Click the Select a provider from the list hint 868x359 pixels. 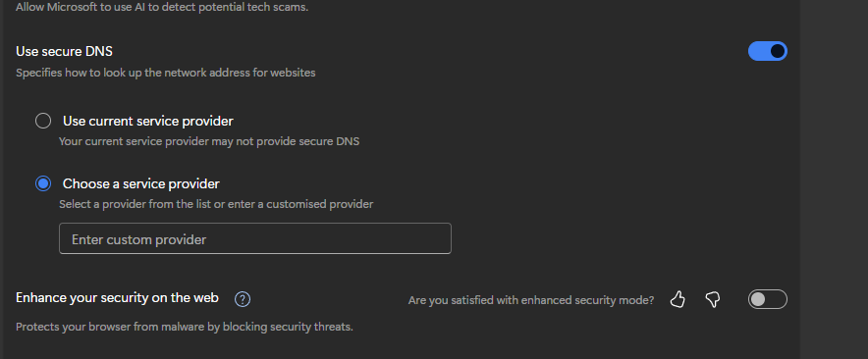click(x=216, y=204)
